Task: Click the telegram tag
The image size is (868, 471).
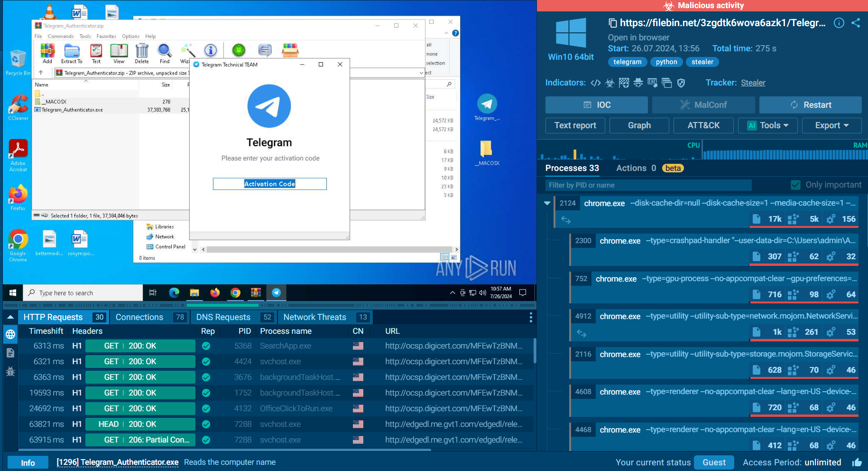Action: [627, 62]
